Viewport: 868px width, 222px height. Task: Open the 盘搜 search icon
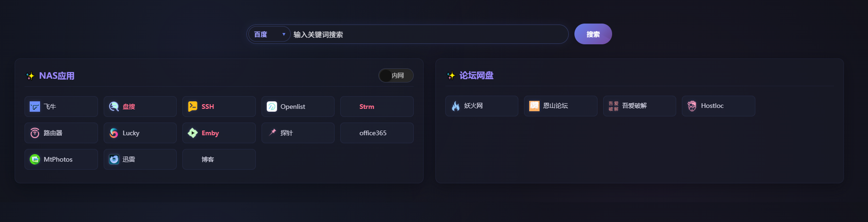pyautogui.click(x=114, y=107)
